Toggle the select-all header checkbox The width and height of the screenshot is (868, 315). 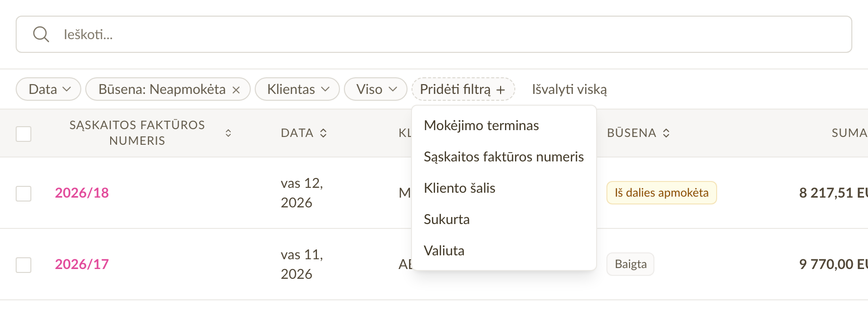pyautogui.click(x=24, y=134)
